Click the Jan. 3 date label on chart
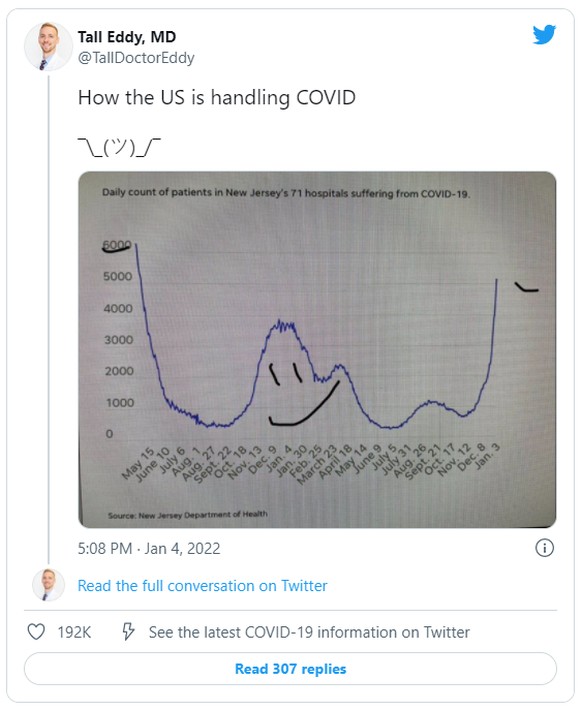Viewport: 582px width, 710px height. pyautogui.click(x=487, y=455)
